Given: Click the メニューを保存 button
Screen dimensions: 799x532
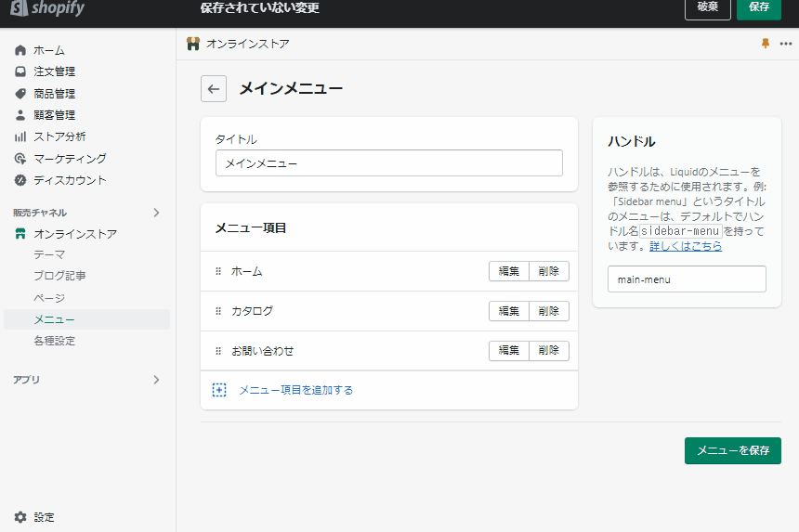Looking at the screenshot, I should click(733, 450).
